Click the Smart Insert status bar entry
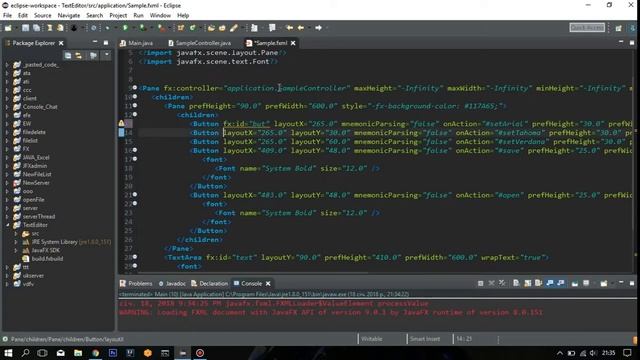 pyautogui.click(x=425, y=339)
